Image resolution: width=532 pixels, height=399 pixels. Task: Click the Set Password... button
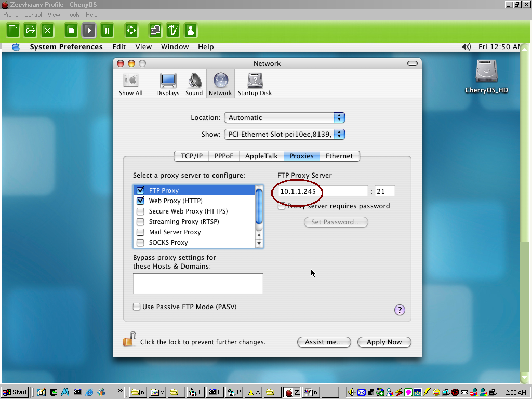tap(336, 222)
